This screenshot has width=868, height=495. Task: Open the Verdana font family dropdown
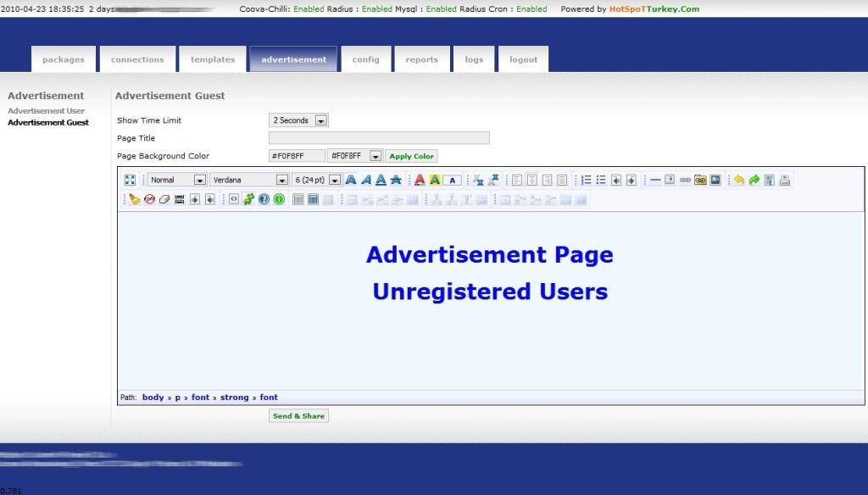pyautogui.click(x=249, y=180)
